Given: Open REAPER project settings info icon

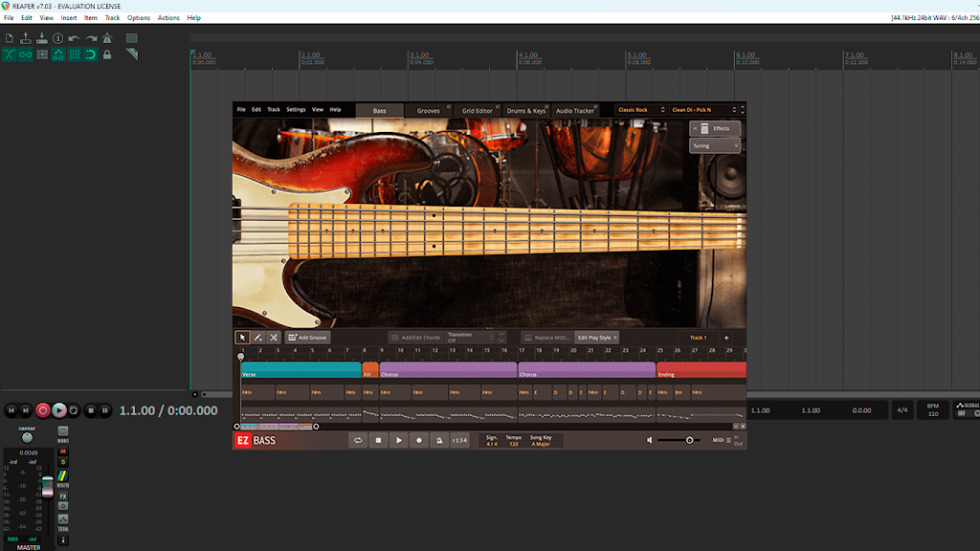Looking at the screenshot, I should tap(58, 38).
